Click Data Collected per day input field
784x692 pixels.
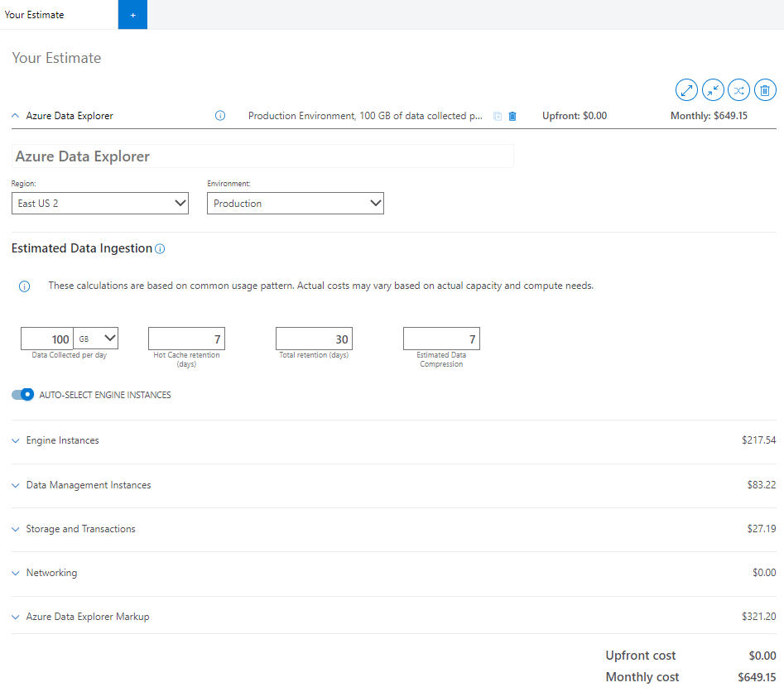(x=47, y=339)
